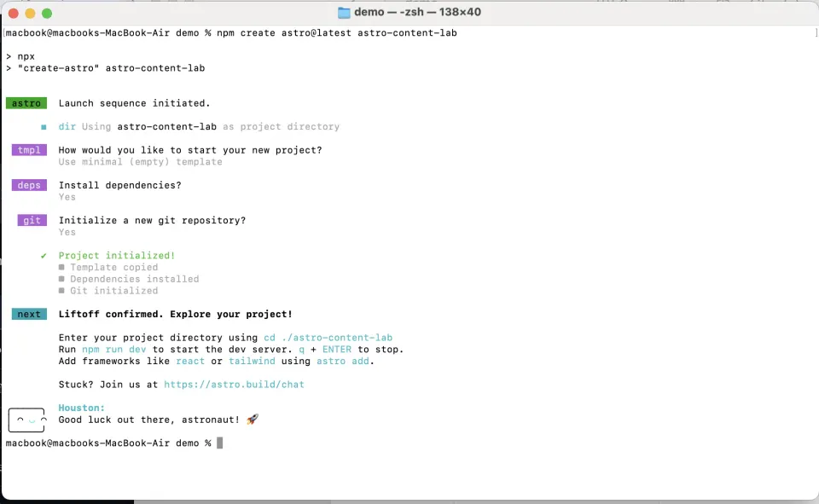
Task: Click the astro add command text
Action: [x=343, y=362]
